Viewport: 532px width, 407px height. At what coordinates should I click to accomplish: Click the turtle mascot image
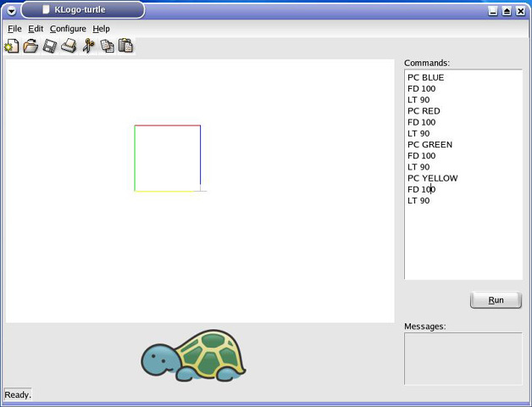pos(193,356)
